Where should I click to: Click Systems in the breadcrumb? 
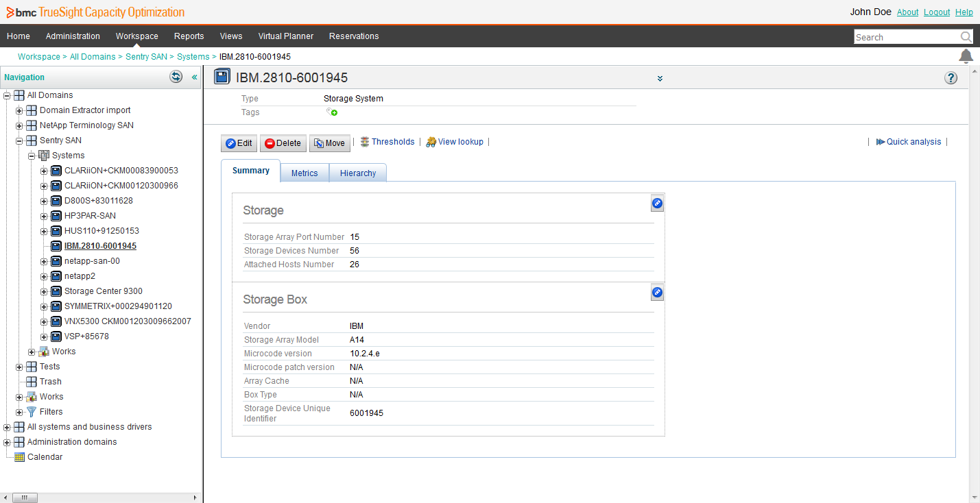click(193, 57)
